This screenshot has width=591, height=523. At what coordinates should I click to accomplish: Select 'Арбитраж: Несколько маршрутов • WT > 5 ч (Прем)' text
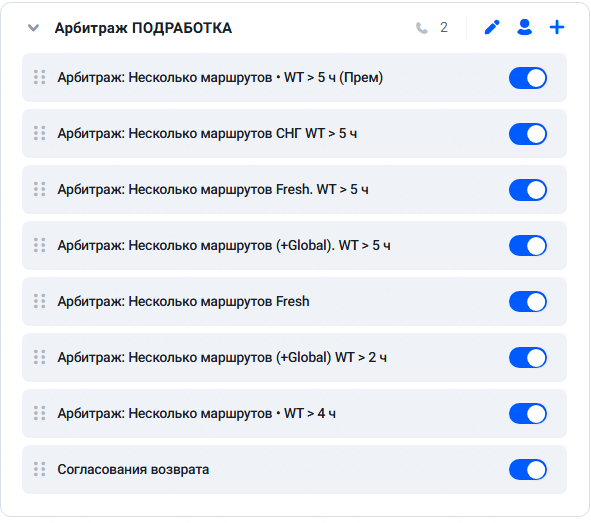pyautogui.click(x=220, y=78)
